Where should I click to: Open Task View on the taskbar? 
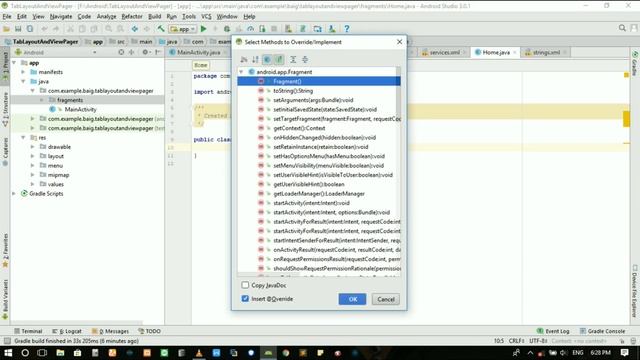42,353
